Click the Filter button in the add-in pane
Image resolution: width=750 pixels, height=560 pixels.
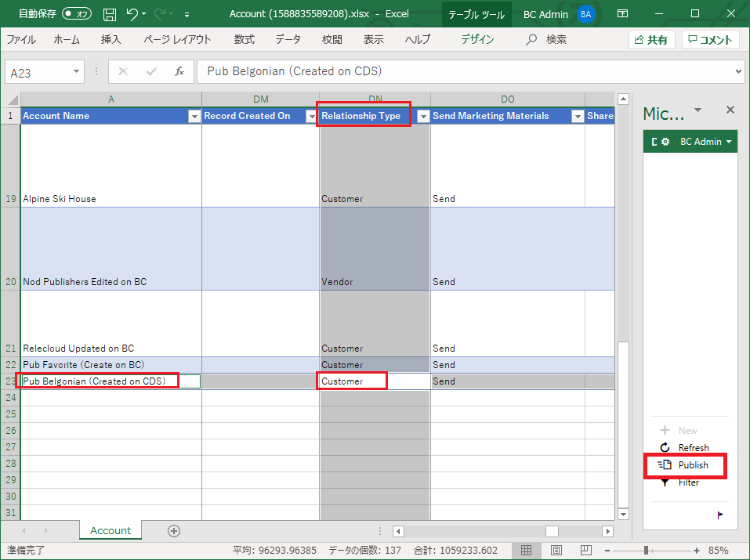pyautogui.click(x=679, y=482)
